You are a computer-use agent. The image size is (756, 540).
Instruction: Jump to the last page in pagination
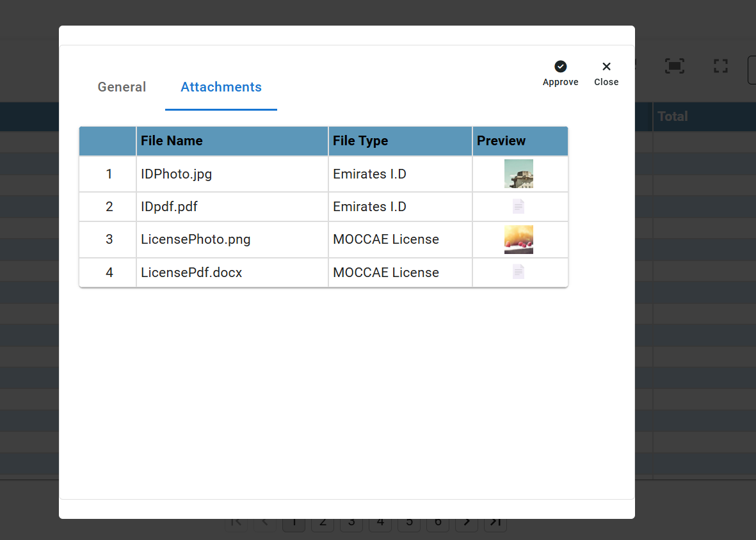point(495,522)
